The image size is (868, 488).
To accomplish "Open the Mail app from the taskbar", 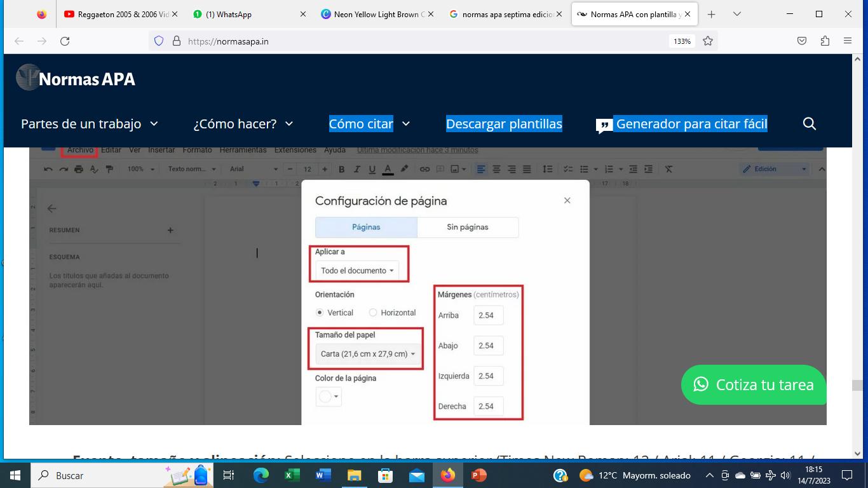I will point(416,475).
